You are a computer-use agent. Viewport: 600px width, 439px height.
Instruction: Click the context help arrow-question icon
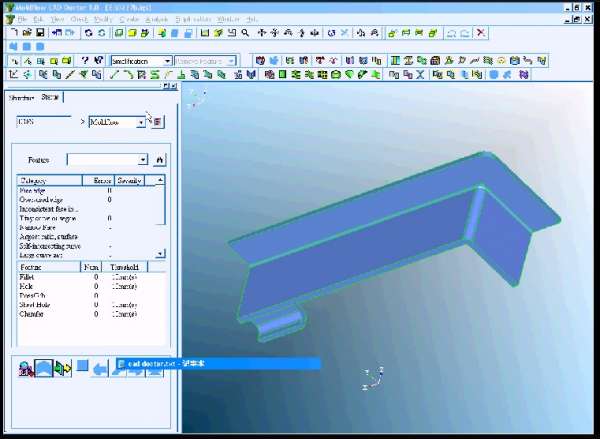point(98,60)
